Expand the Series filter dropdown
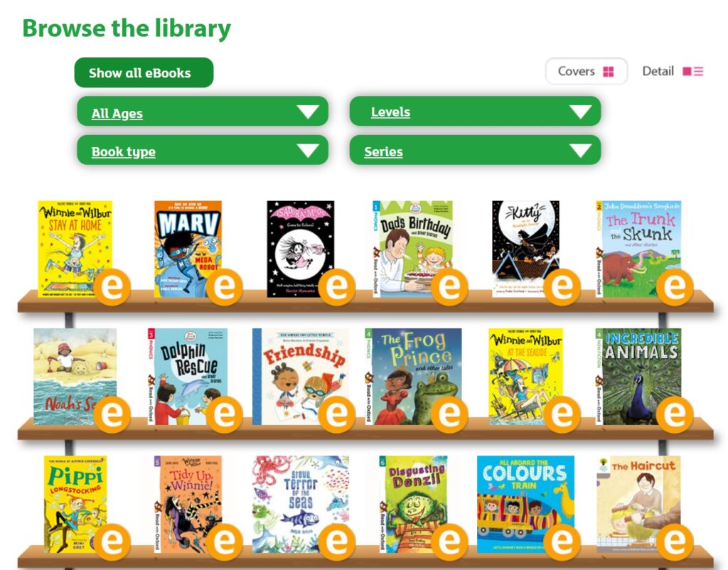The height and width of the screenshot is (570, 728). [475, 151]
